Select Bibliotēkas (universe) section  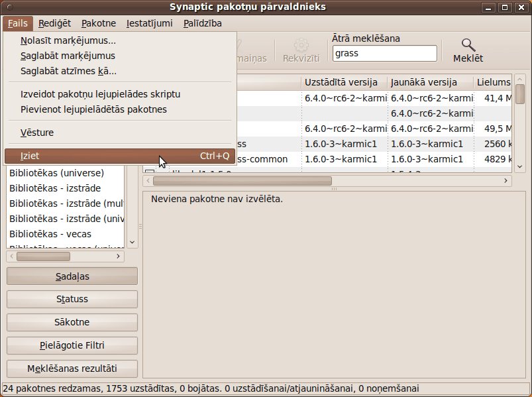[x=66, y=173]
